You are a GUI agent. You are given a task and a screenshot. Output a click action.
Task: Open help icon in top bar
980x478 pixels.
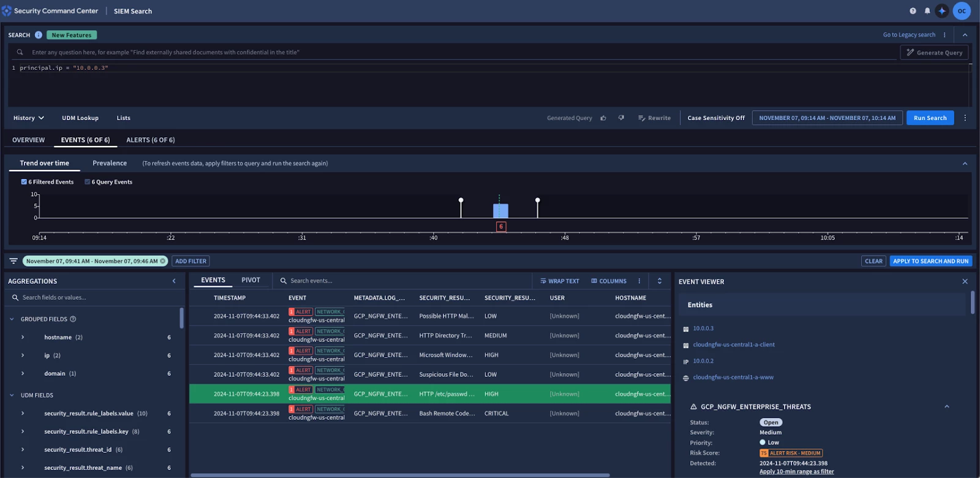point(913,11)
